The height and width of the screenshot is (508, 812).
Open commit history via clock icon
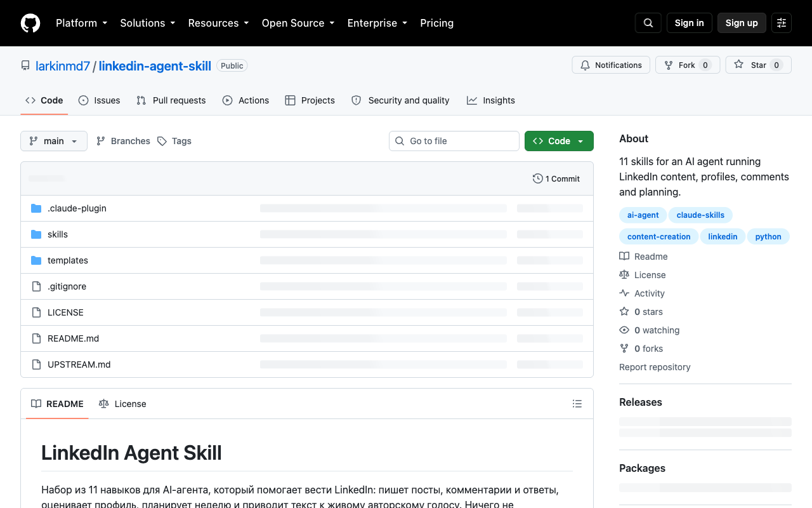[538, 178]
